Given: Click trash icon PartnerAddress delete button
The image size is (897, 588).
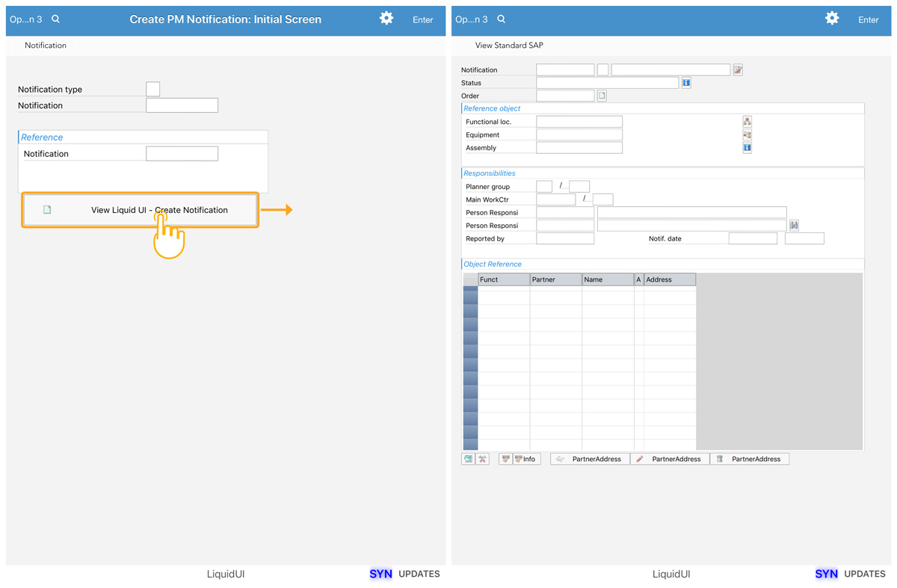Looking at the screenshot, I should (x=750, y=459).
